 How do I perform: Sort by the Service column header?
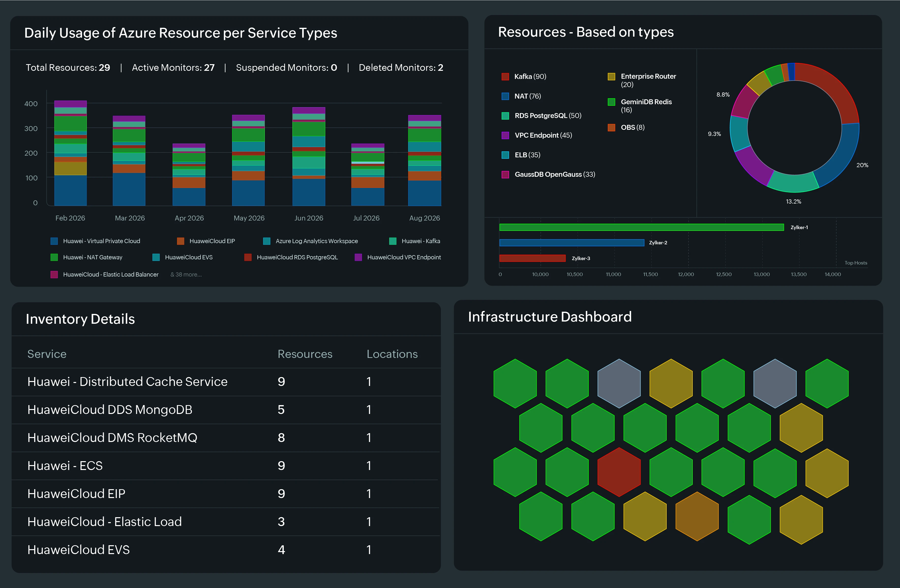pyautogui.click(x=47, y=354)
